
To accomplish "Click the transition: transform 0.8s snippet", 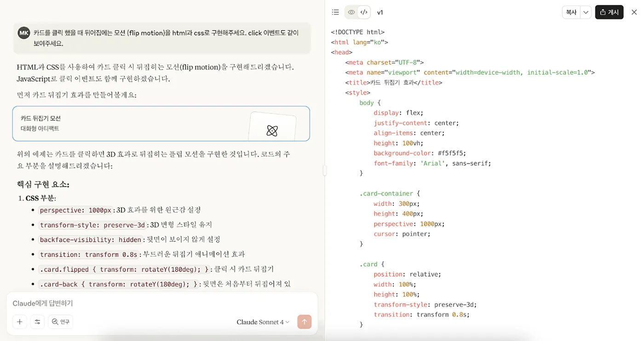I will pos(89,254).
